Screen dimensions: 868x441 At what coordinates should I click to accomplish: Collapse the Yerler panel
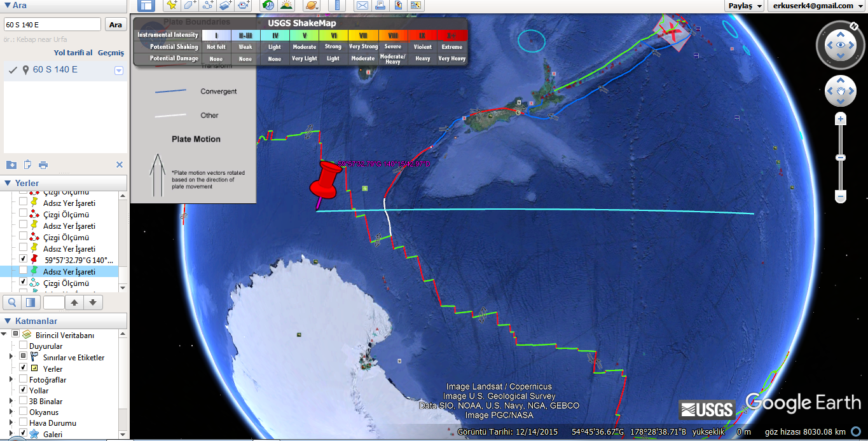(x=7, y=183)
